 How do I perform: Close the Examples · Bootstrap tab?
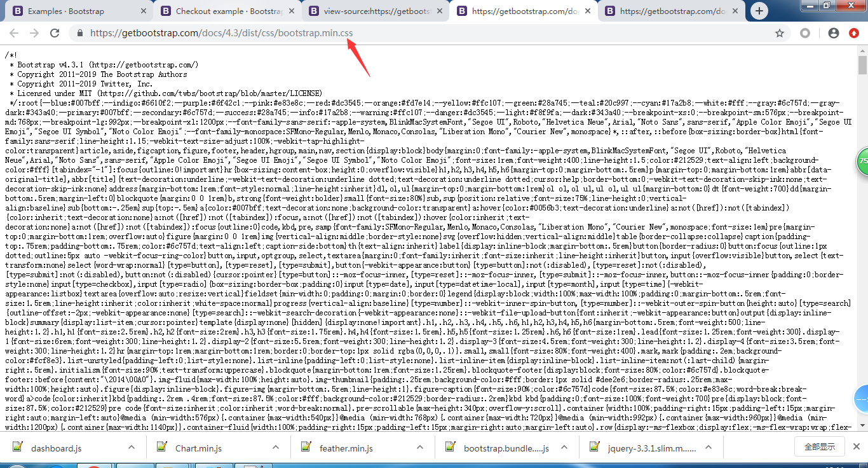coord(143,11)
